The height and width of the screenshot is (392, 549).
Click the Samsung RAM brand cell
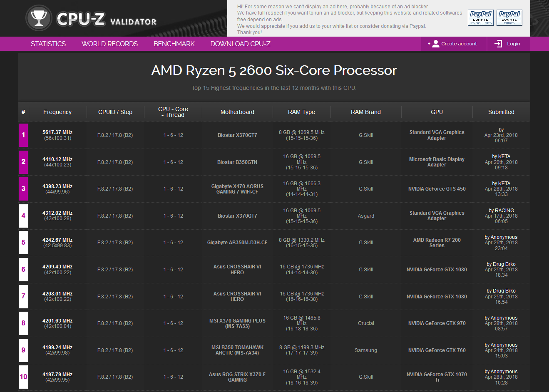point(366,350)
